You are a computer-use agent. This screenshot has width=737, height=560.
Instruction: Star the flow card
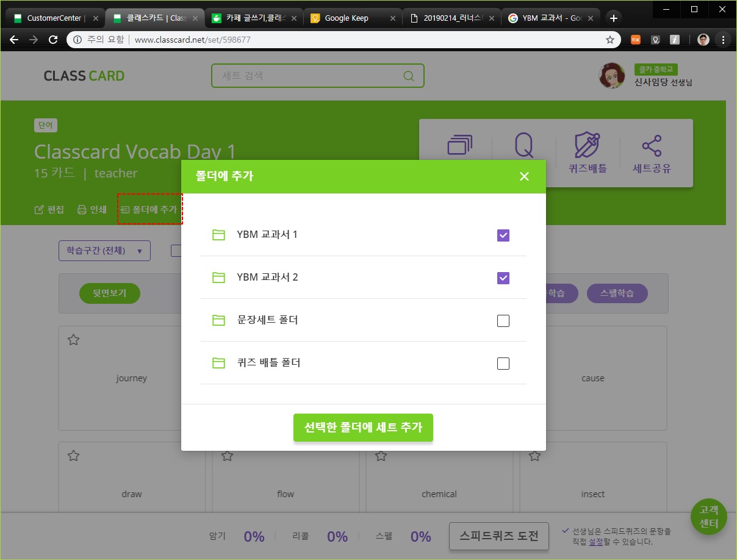[x=228, y=456]
